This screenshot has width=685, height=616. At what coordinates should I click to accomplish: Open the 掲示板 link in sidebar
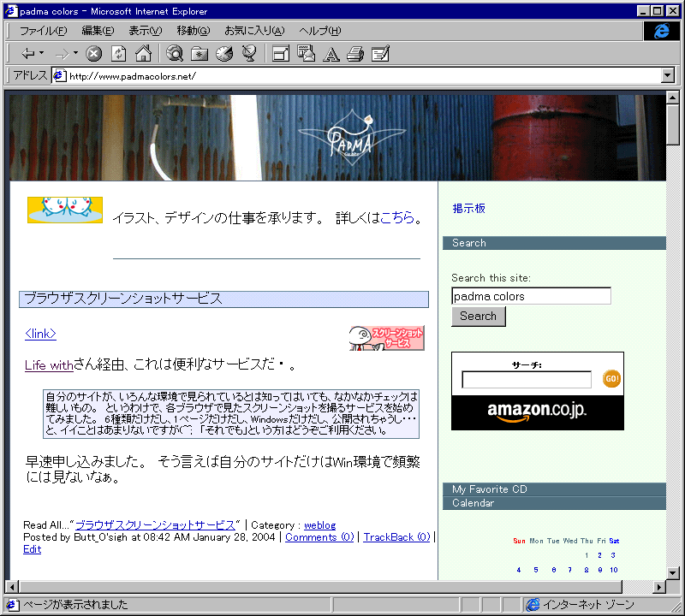[x=468, y=208]
